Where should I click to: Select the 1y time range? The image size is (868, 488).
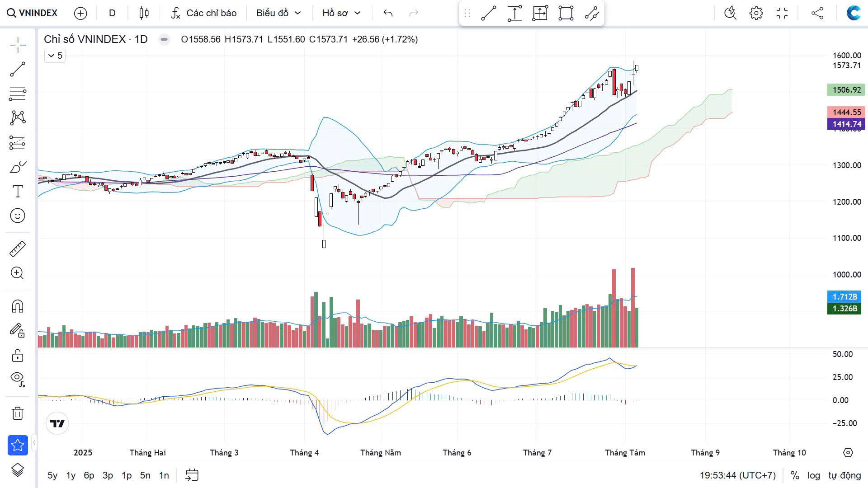pos(71,475)
